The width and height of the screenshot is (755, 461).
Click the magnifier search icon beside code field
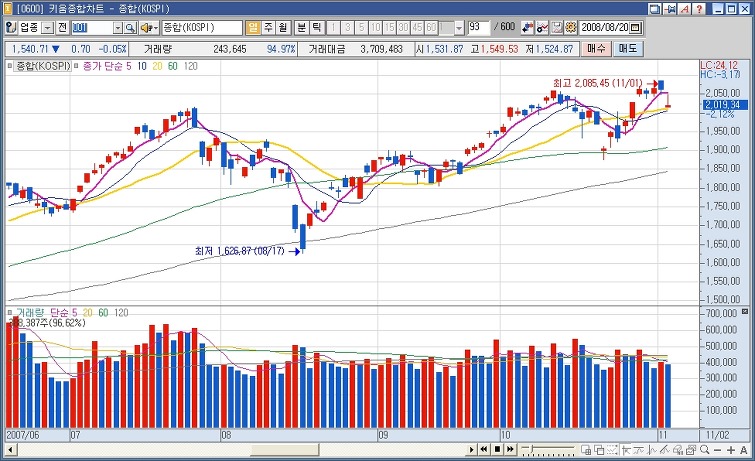click(130, 26)
